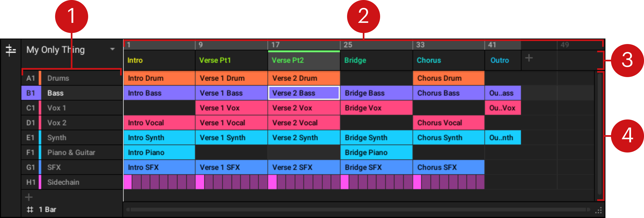Click the Sidechain group color strip
Viewport: 644px width, 218px height.
(x=40, y=182)
